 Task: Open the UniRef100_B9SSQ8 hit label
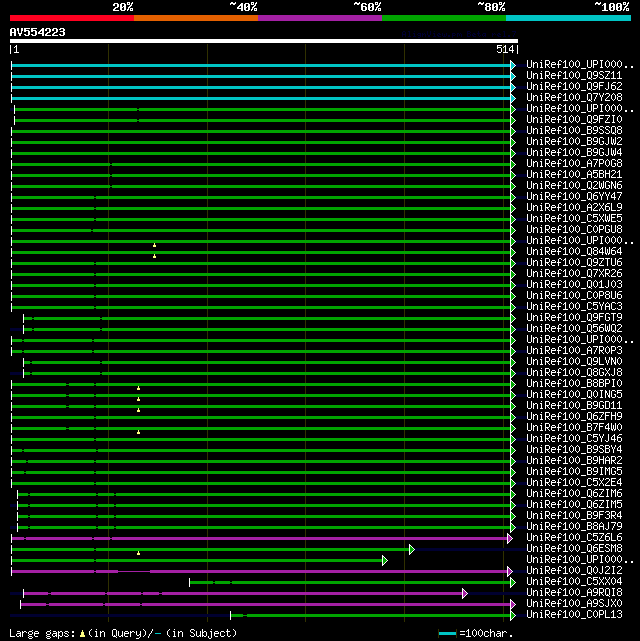tap(574, 131)
